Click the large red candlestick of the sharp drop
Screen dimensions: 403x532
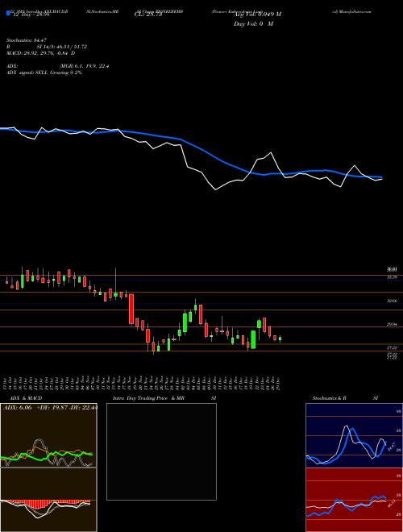[131, 309]
